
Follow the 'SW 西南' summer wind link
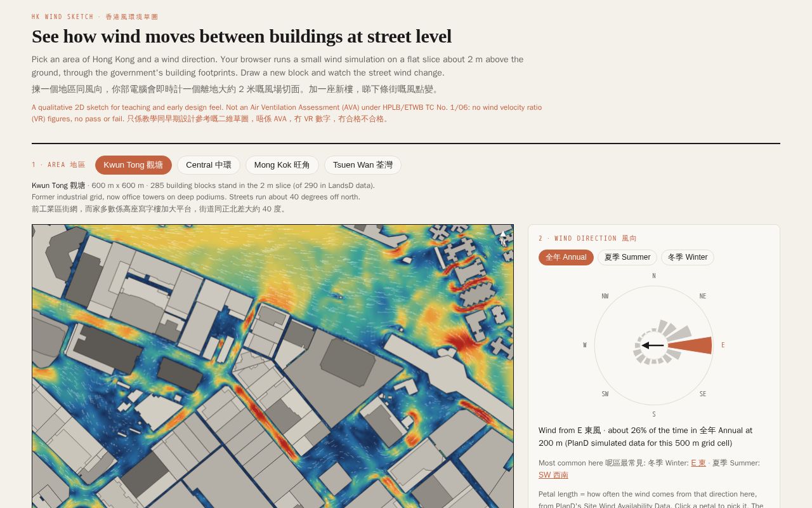[553, 475]
